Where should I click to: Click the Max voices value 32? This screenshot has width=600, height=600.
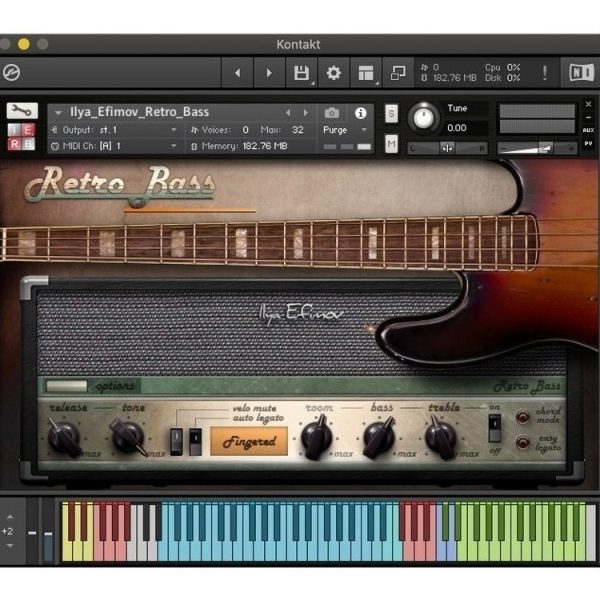[297, 130]
